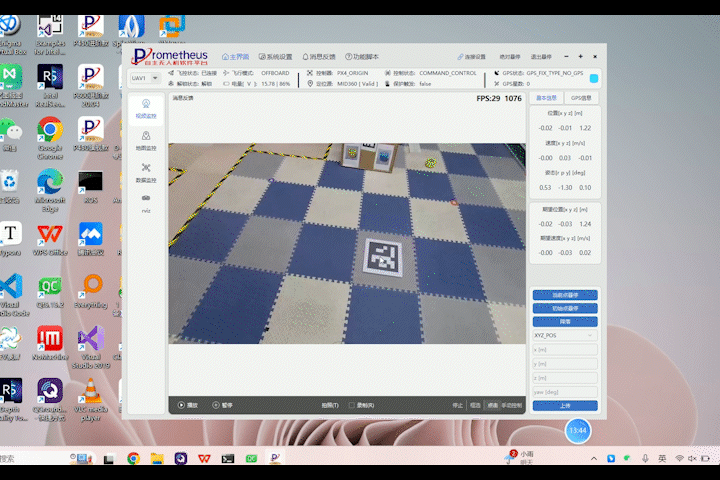Click the 英 input method indicator
The image size is (720, 480).
[662, 458]
